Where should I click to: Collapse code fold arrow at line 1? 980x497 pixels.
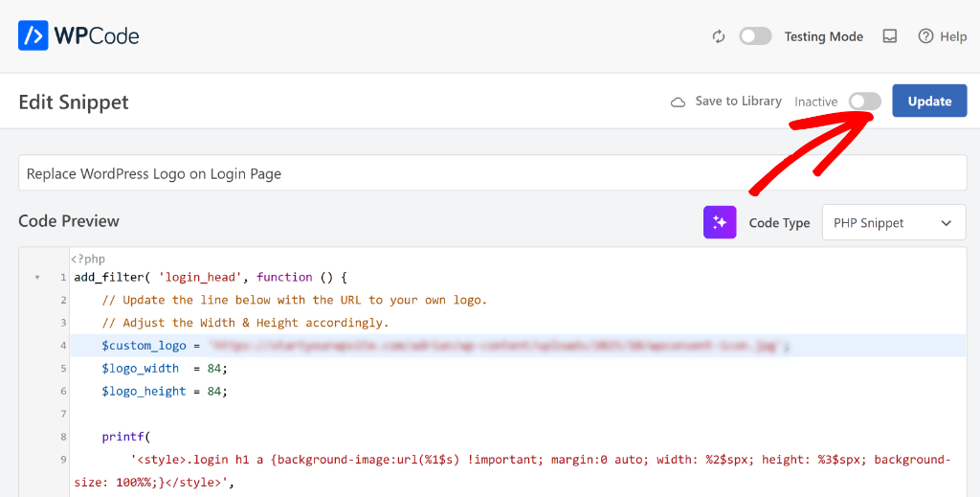(37, 278)
